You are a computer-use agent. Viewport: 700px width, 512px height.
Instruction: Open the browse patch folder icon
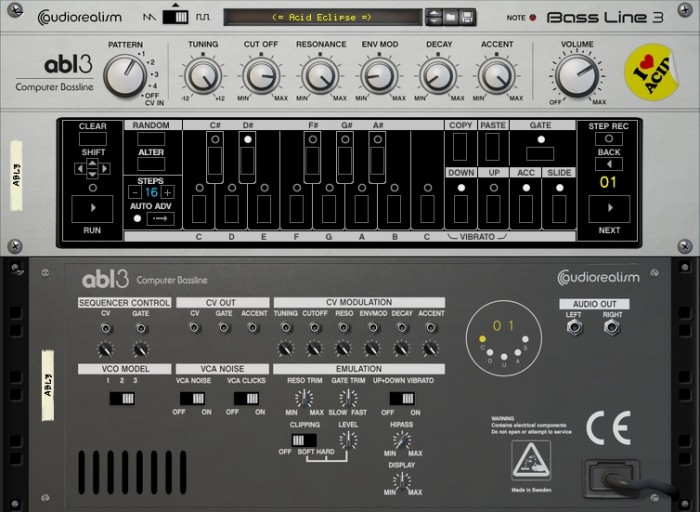coord(450,17)
